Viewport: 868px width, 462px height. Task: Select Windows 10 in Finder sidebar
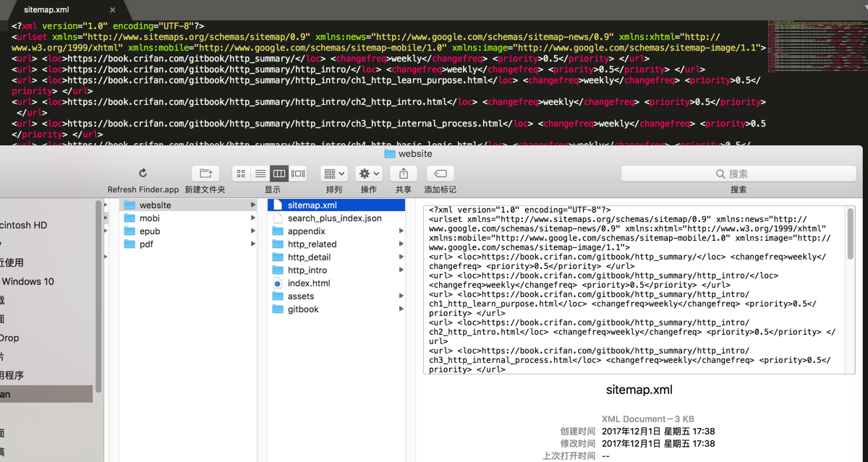(27, 281)
